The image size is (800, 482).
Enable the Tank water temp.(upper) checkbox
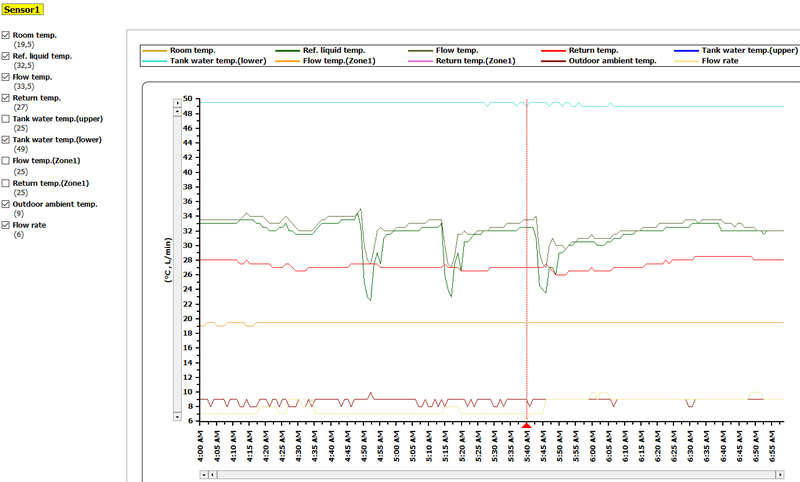6,119
